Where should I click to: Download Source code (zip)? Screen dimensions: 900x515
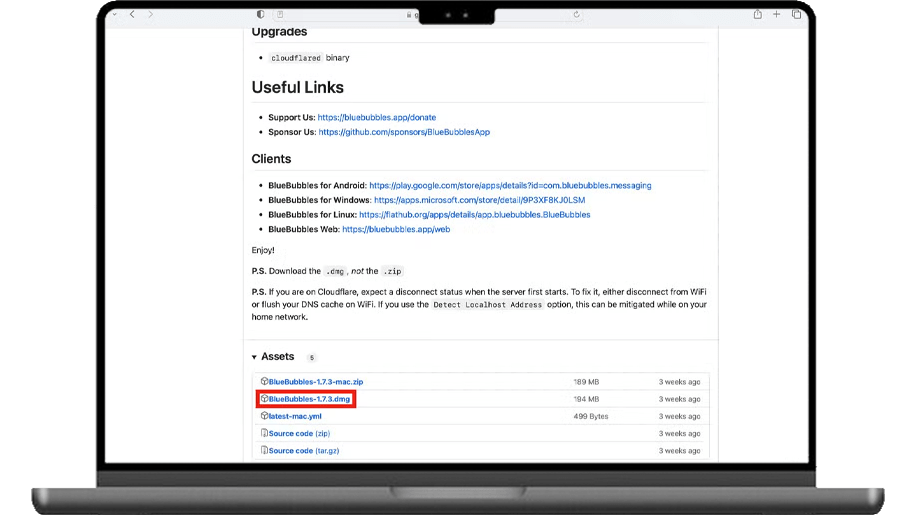[x=299, y=433]
